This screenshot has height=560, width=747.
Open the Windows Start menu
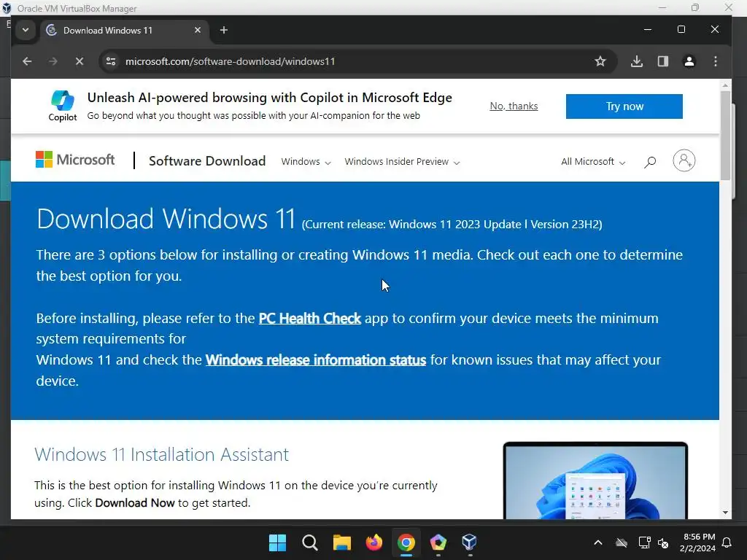pyautogui.click(x=277, y=542)
